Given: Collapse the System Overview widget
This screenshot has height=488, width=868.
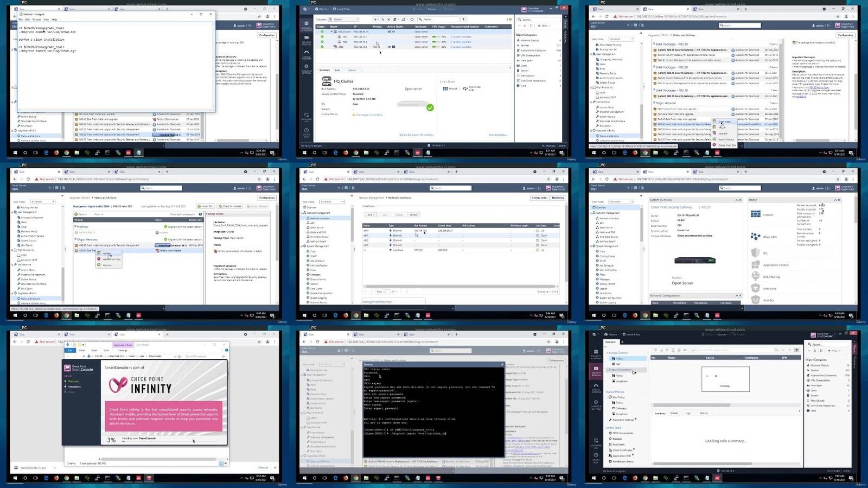Looking at the screenshot, I should pos(737,200).
